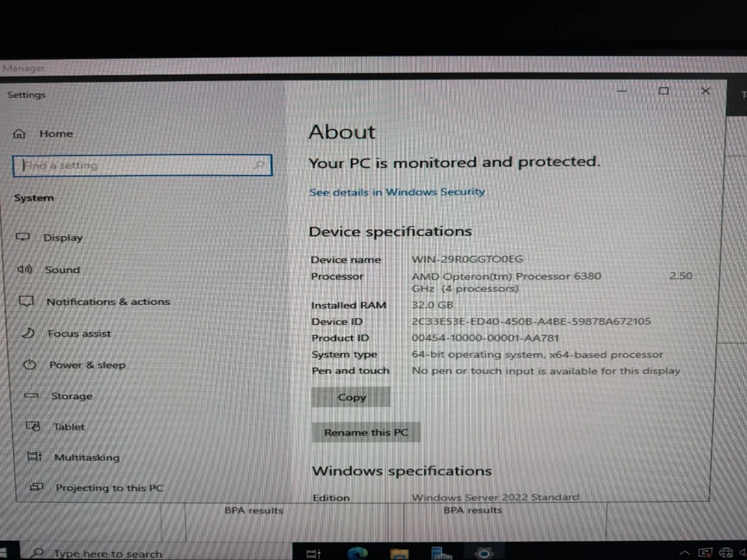Open Server Manager from the taskbar
This screenshot has height=560, width=747.
pyautogui.click(x=442, y=552)
